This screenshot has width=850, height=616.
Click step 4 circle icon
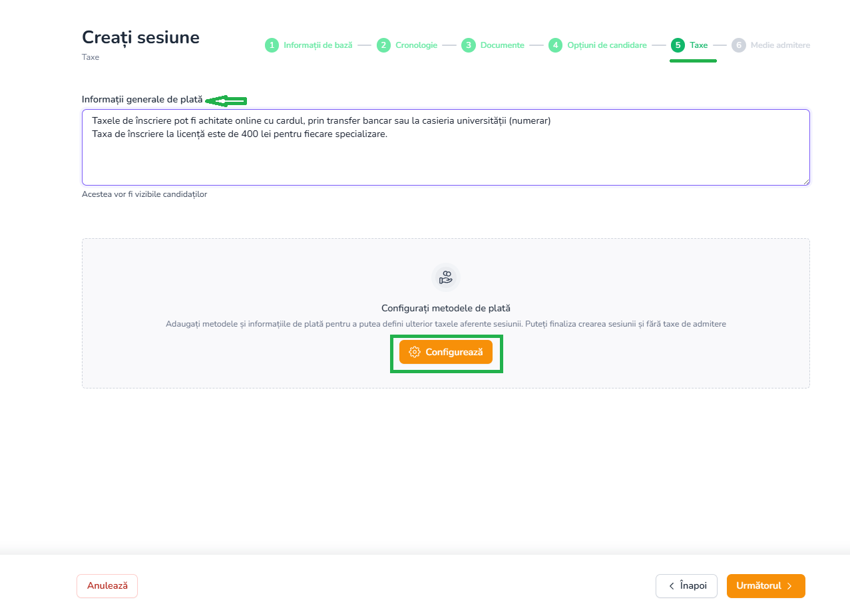coord(555,45)
